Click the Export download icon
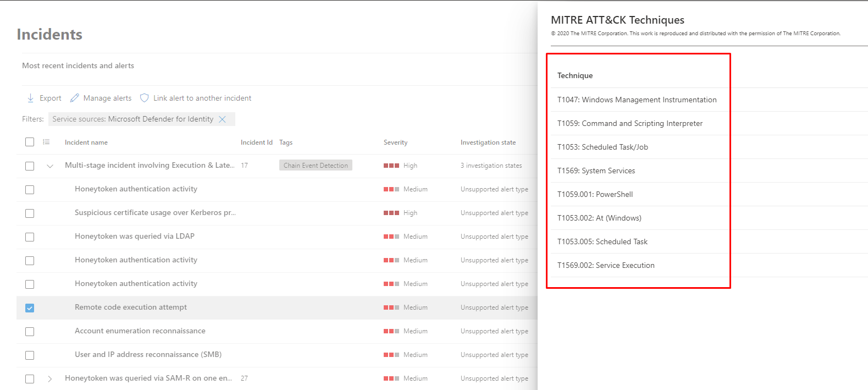Image resolution: width=868 pixels, height=390 pixels. 30,98
